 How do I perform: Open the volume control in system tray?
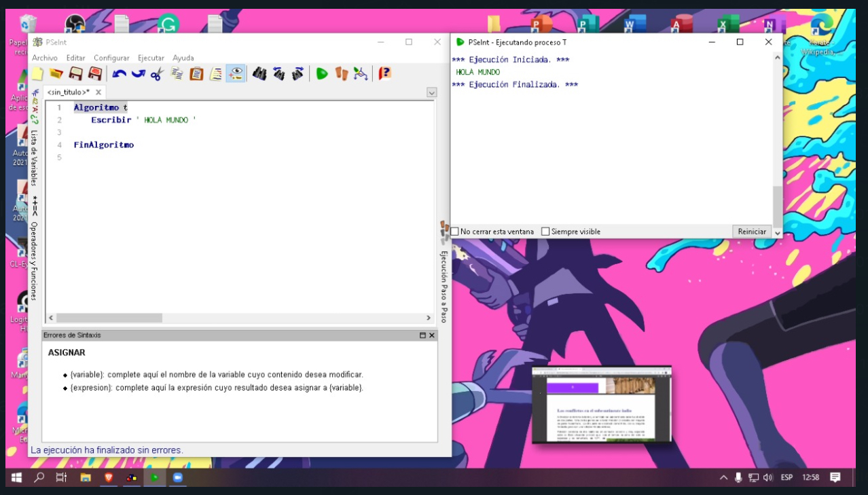(x=767, y=477)
